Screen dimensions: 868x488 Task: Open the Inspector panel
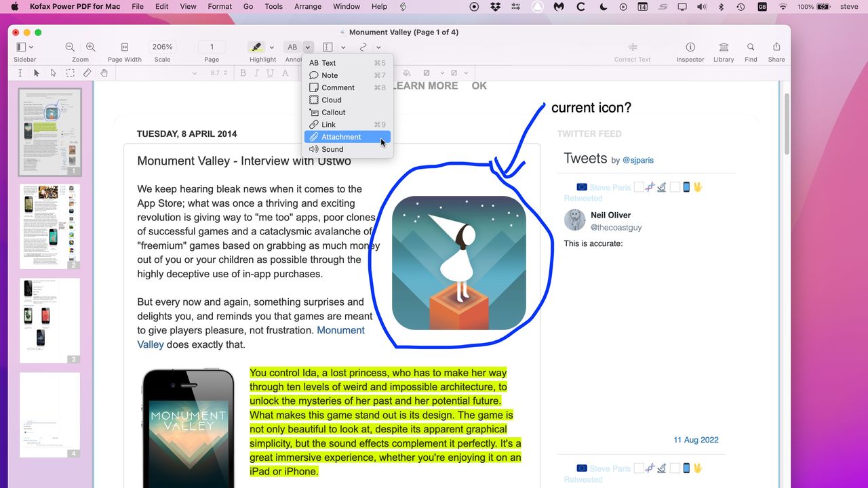(x=690, y=47)
